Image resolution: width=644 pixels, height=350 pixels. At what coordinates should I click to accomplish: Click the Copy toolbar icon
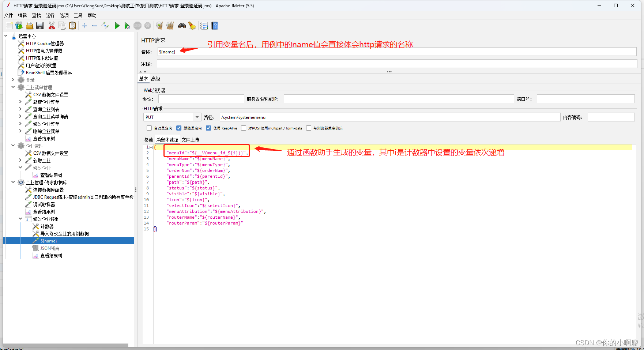click(63, 26)
